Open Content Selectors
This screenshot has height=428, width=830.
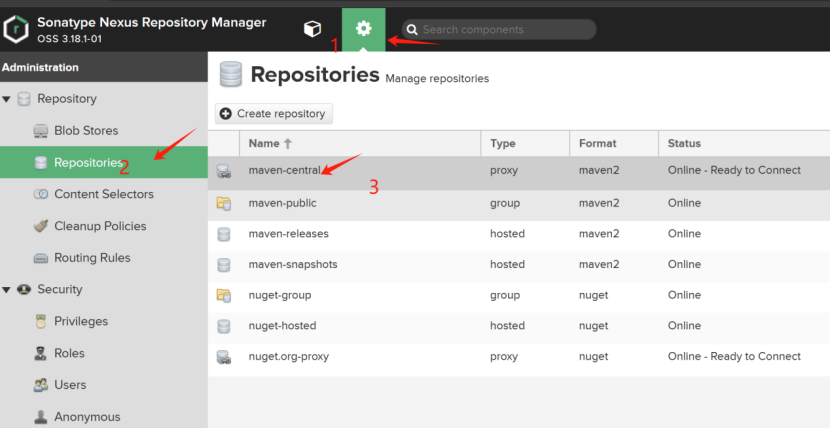(x=104, y=194)
